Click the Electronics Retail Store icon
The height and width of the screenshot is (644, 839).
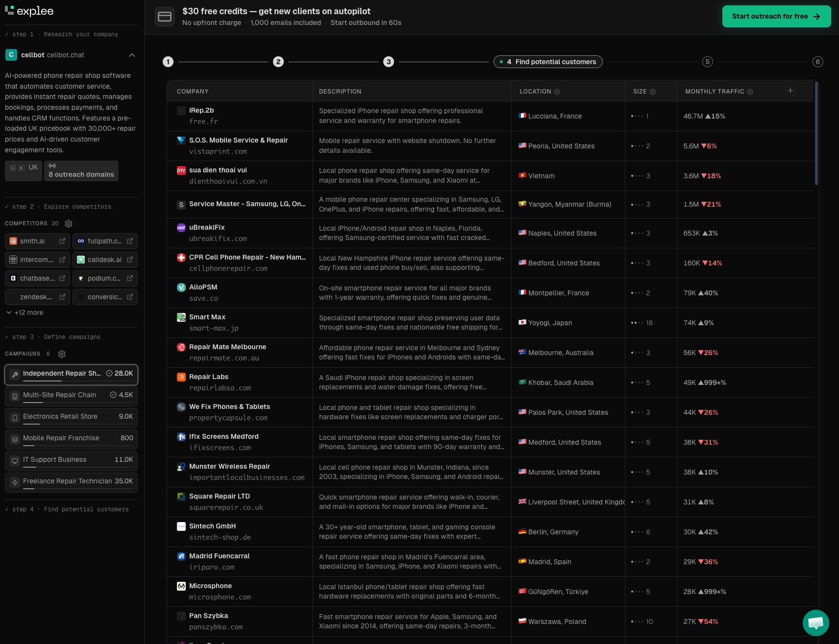click(15, 417)
